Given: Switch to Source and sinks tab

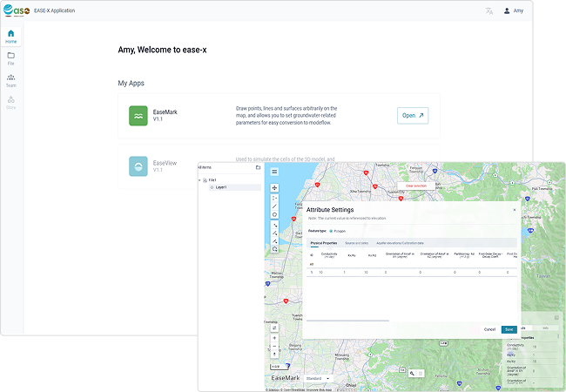Looking at the screenshot, I should pos(357,243).
